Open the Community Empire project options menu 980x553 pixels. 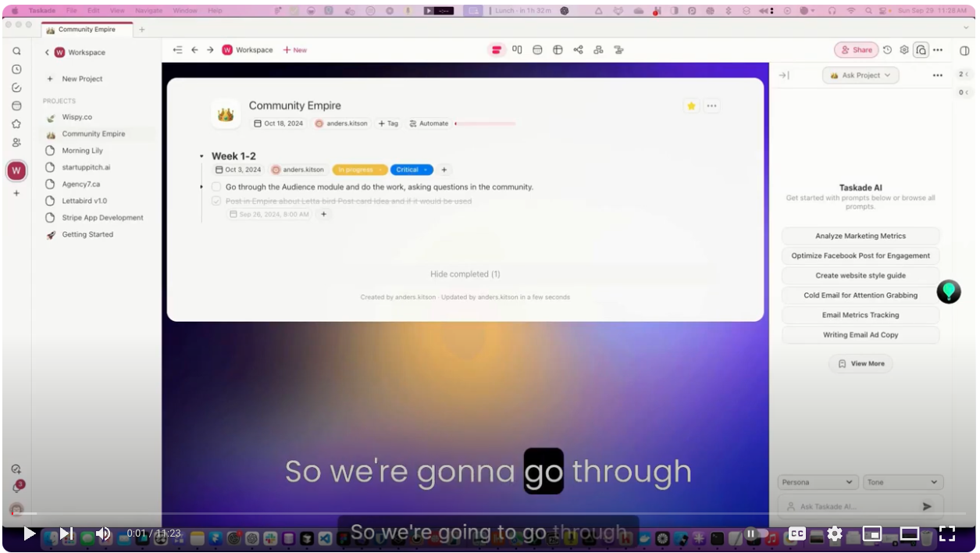711,106
